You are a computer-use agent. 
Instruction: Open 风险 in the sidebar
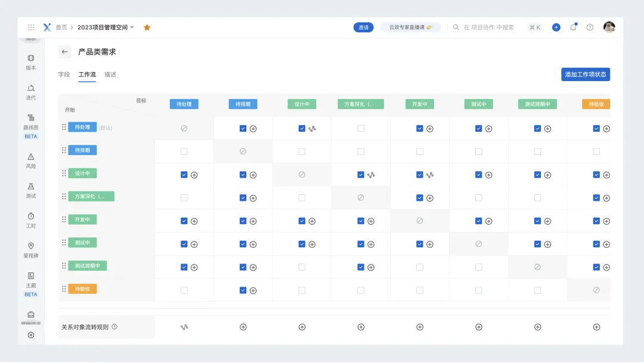[31, 160]
